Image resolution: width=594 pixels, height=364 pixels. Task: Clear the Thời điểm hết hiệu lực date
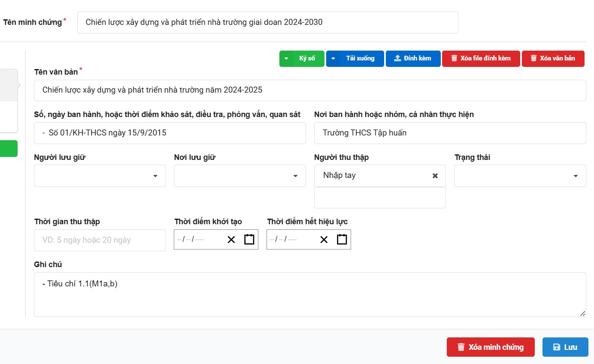(x=324, y=240)
